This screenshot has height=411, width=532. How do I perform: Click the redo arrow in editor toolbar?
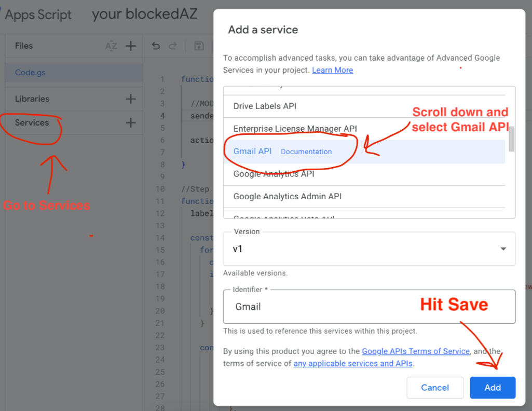173,46
